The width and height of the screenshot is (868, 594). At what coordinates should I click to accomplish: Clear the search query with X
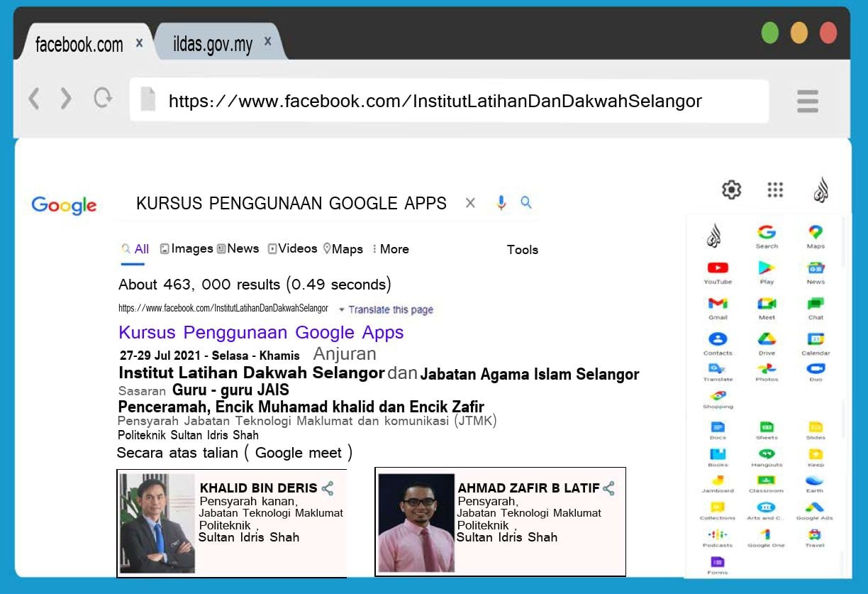(x=470, y=204)
